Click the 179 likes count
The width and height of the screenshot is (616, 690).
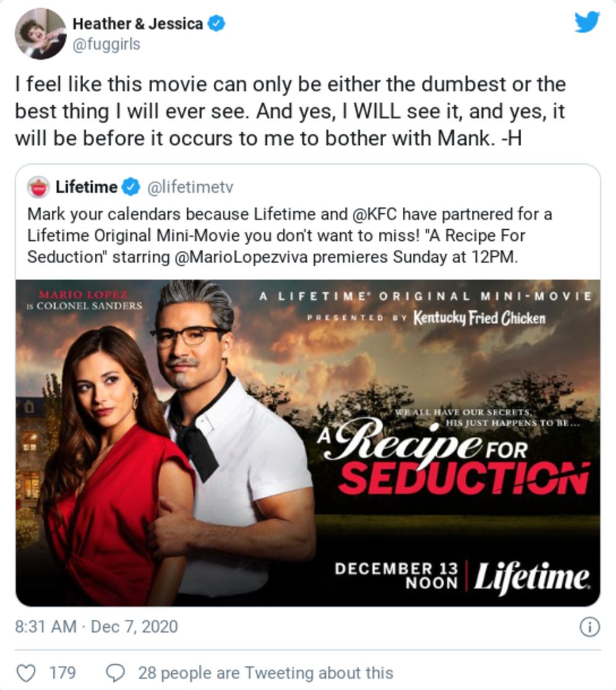click(62, 673)
